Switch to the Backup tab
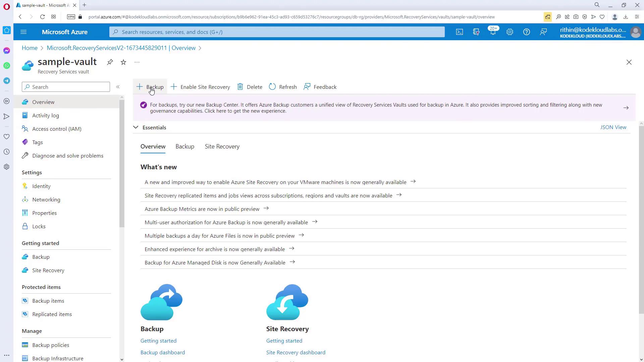644x362 pixels. point(185,146)
